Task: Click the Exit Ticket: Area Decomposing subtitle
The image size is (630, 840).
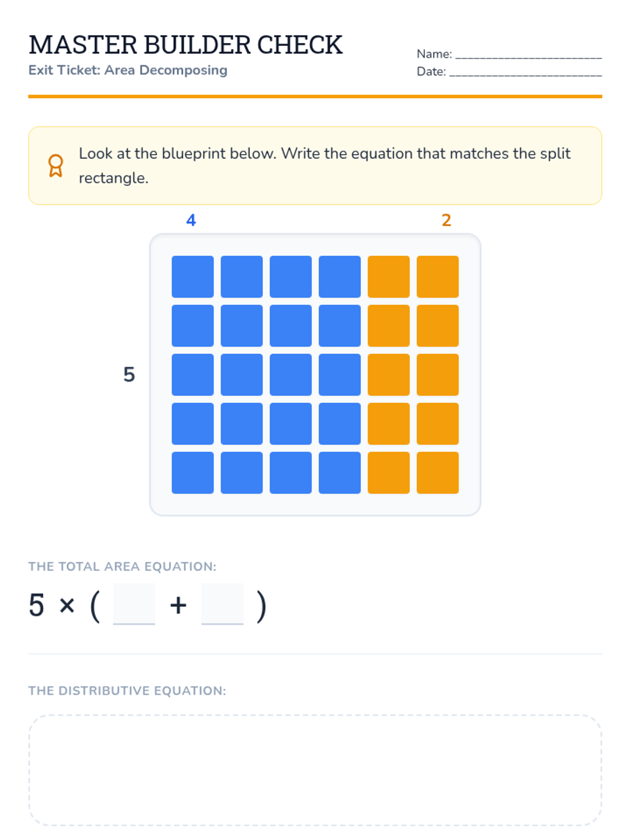Action: coord(128,70)
